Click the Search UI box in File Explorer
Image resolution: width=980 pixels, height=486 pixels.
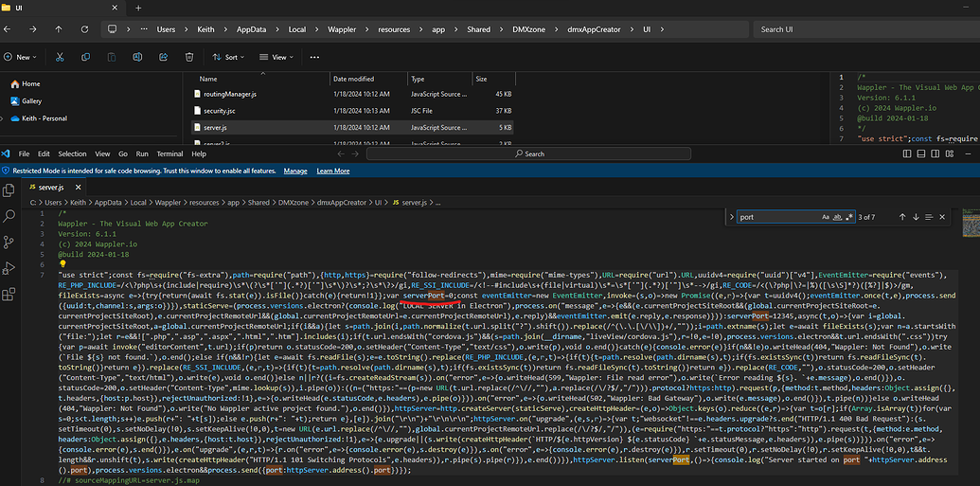click(x=865, y=29)
